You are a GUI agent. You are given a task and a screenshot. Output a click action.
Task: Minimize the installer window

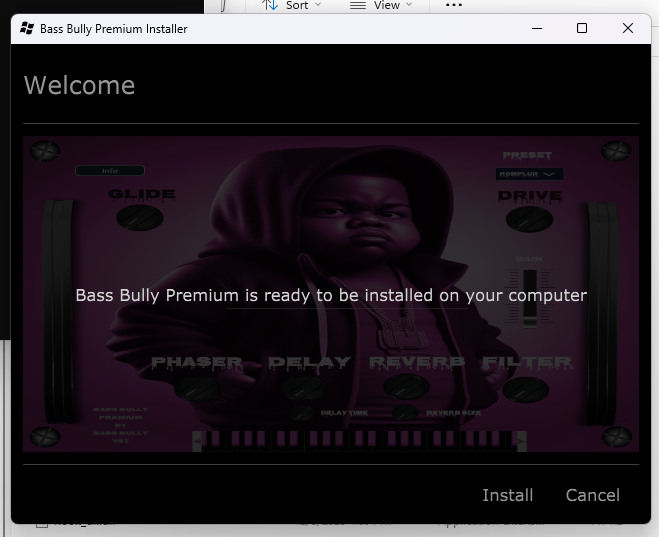coord(536,29)
